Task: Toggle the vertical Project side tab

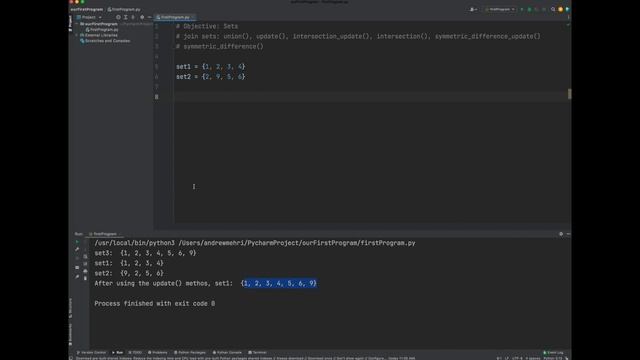Action: 71,23
